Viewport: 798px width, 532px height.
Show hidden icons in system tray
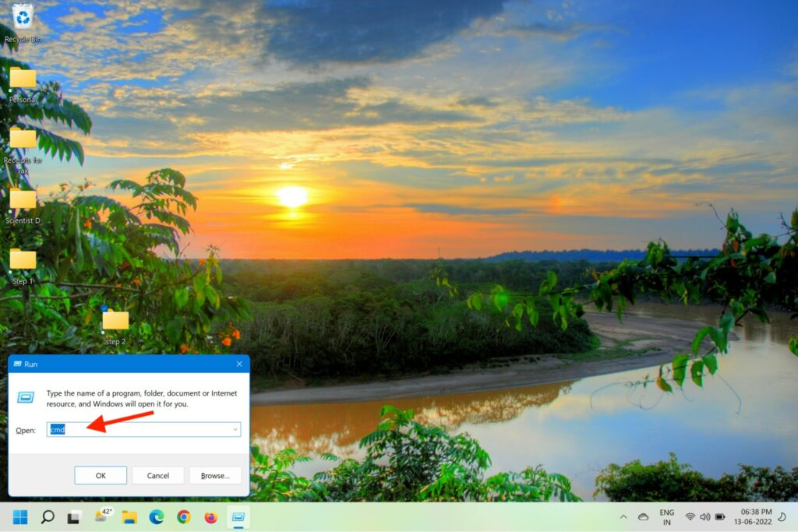pos(623,516)
